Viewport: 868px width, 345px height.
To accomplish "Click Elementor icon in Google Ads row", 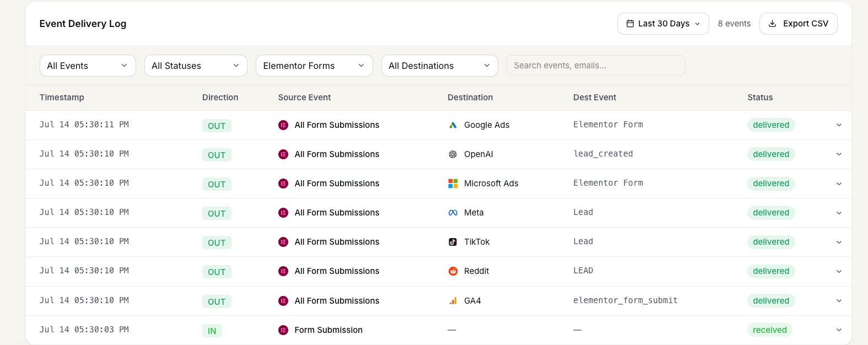I will coord(283,125).
